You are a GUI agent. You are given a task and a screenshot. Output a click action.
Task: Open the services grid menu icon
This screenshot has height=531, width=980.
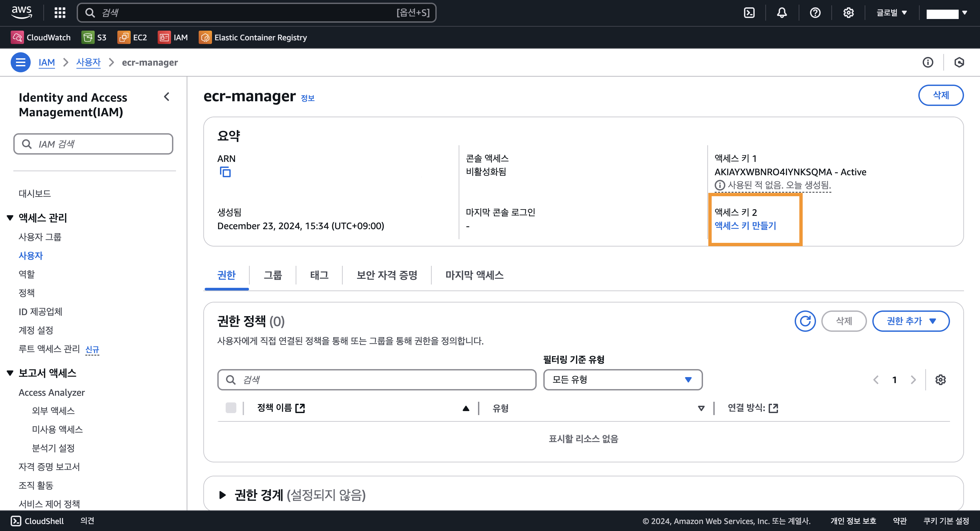(60, 13)
